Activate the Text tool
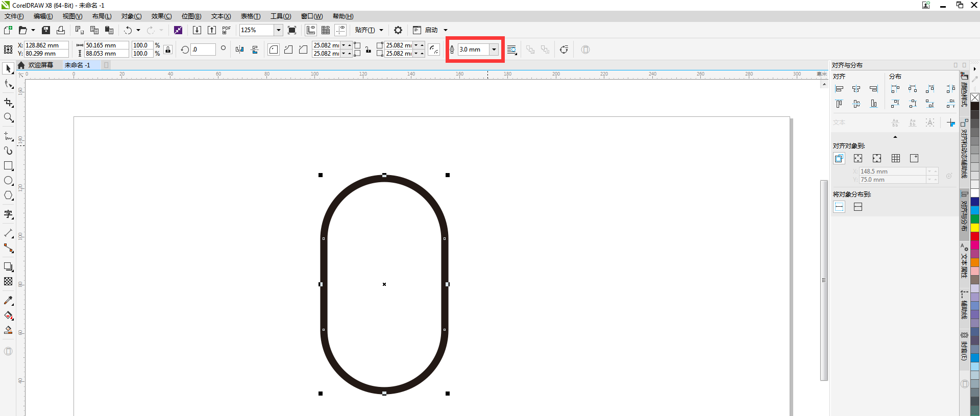Image resolution: width=980 pixels, height=416 pixels. coord(8,214)
